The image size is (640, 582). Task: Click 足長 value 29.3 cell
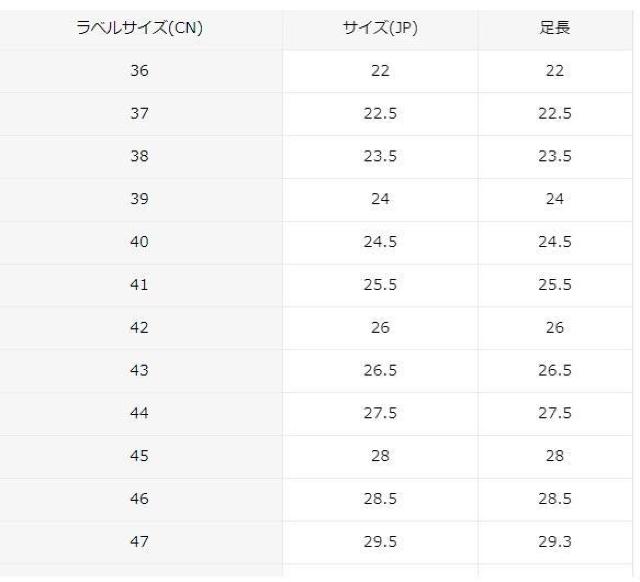tap(555, 542)
